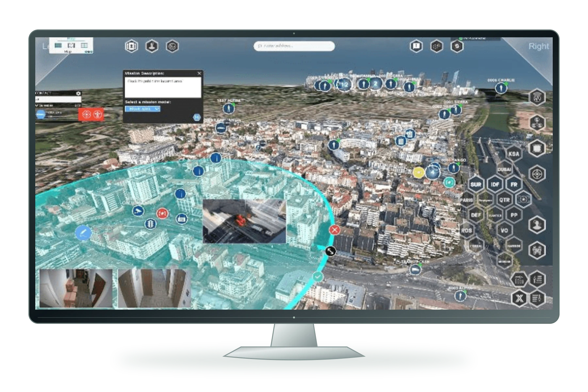Click the globe hexagon icon at top right
The height and width of the screenshot is (392, 588).
click(457, 46)
